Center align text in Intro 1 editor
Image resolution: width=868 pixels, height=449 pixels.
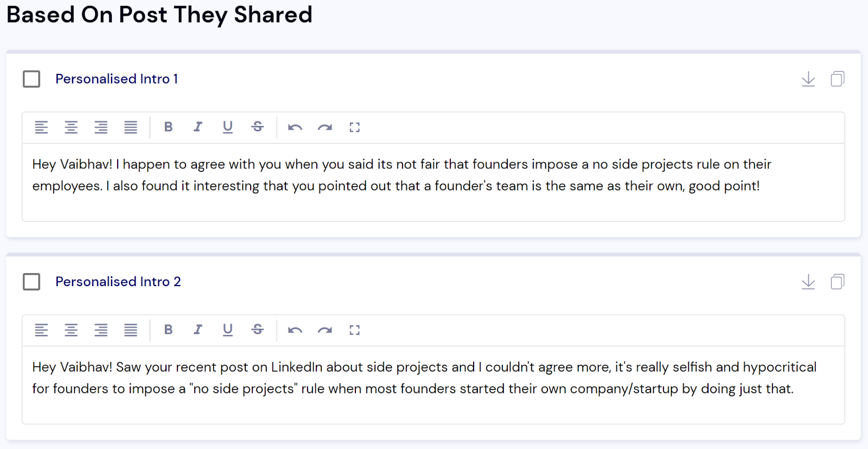pyautogui.click(x=71, y=128)
